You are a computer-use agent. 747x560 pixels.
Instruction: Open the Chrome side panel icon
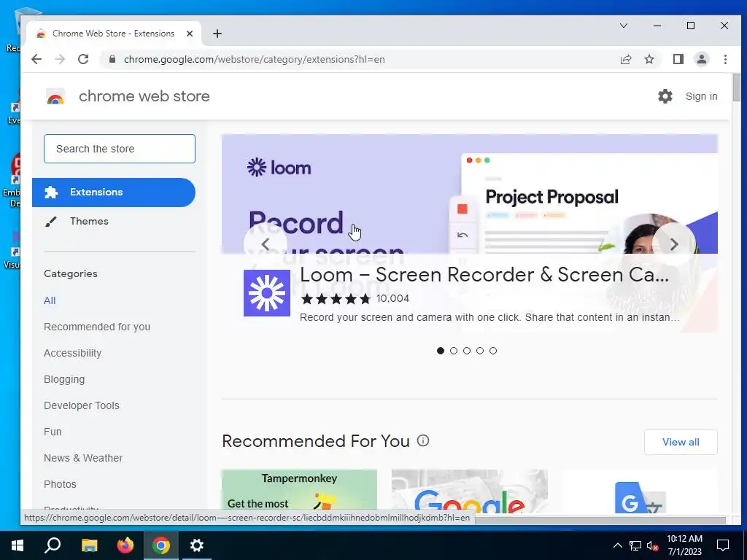[x=678, y=59]
